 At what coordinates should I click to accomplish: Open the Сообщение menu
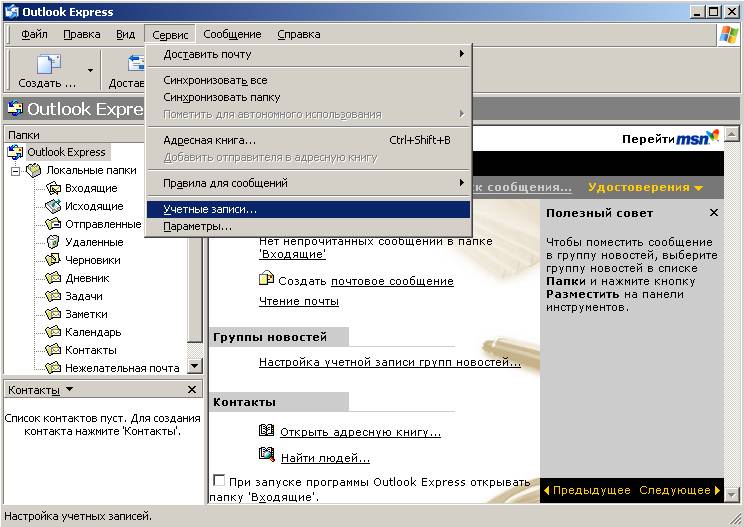(x=232, y=34)
